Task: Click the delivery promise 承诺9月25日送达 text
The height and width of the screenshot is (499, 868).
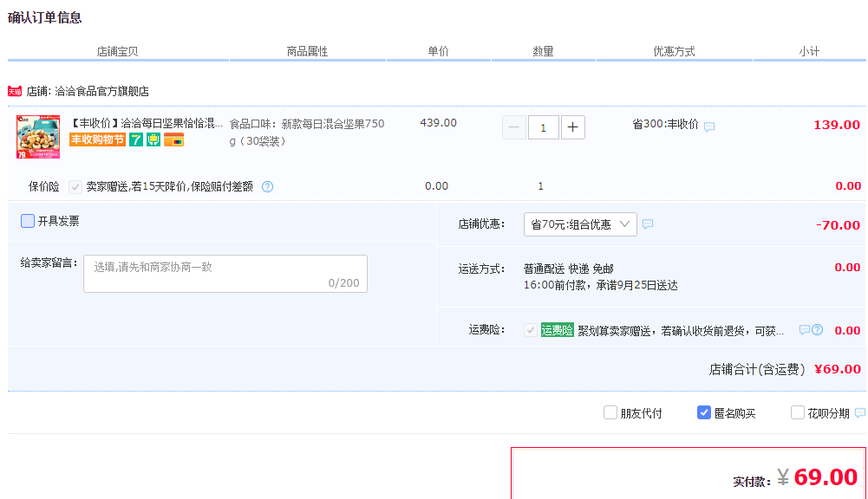Action: click(x=636, y=286)
